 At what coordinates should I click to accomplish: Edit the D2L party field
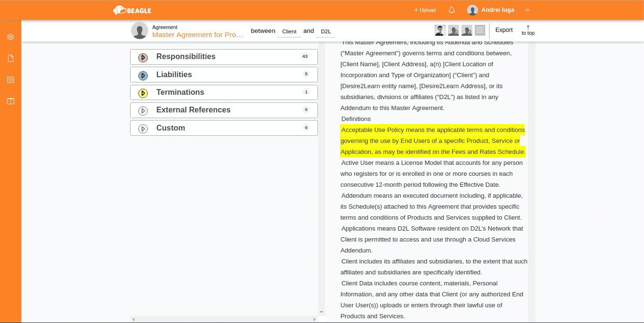click(326, 31)
